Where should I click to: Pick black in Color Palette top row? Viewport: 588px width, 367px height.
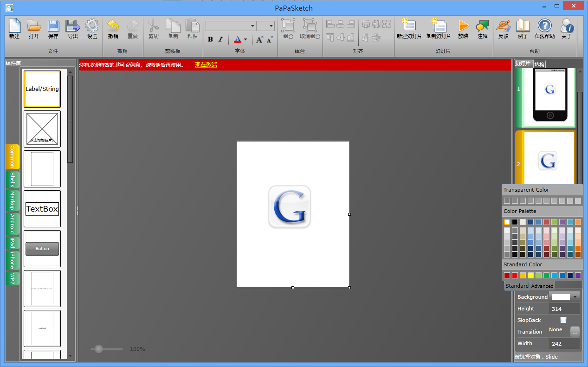click(x=515, y=222)
